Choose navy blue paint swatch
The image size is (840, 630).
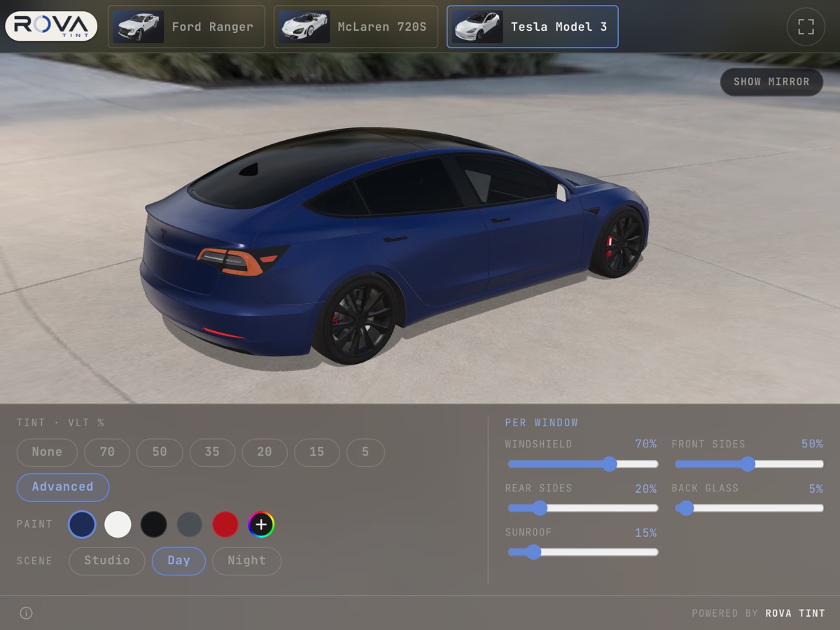tap(82, 524)
